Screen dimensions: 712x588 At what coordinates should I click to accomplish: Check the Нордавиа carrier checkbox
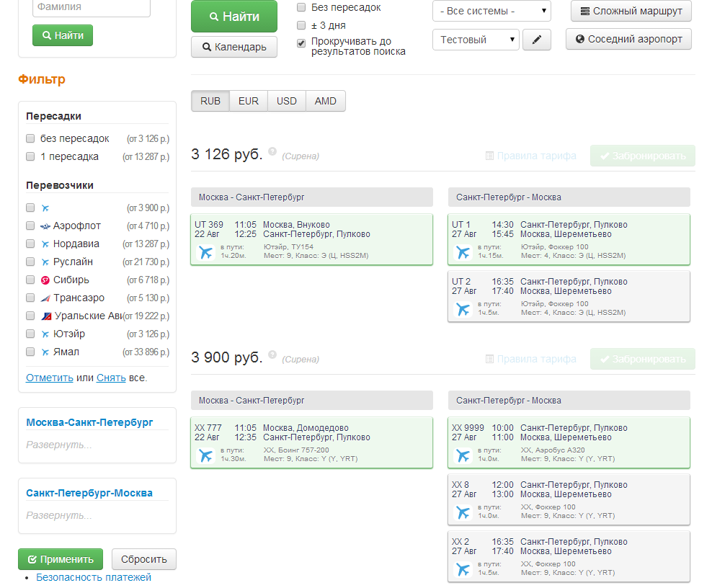pos(30,244)
